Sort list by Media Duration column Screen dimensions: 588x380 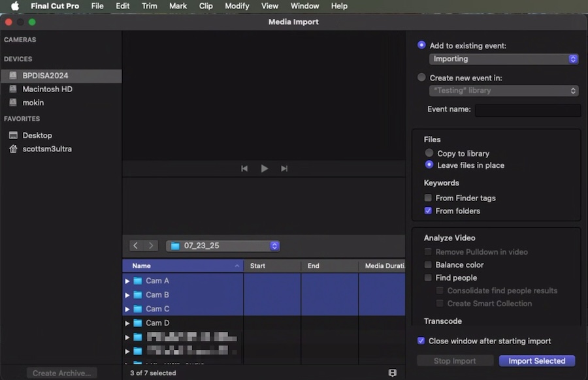pos(382,266)
